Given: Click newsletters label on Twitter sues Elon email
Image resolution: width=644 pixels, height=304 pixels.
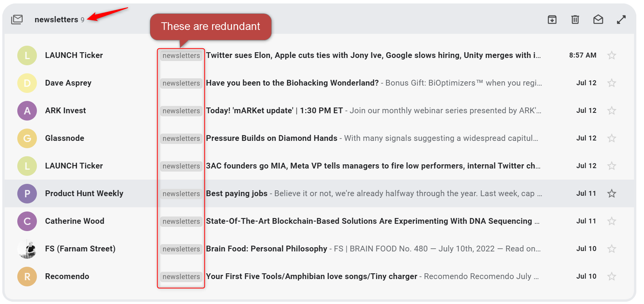Looking at the screenshot, I should point(181,56).
